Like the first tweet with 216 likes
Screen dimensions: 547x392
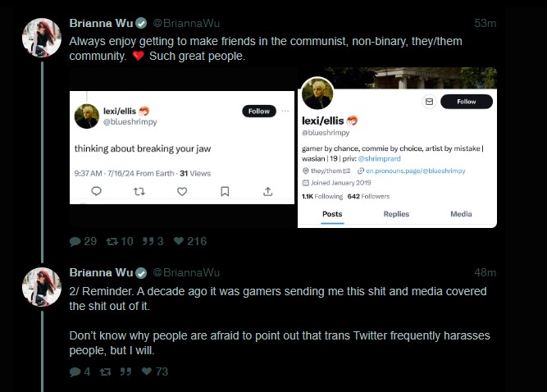(x=179, y=241)
